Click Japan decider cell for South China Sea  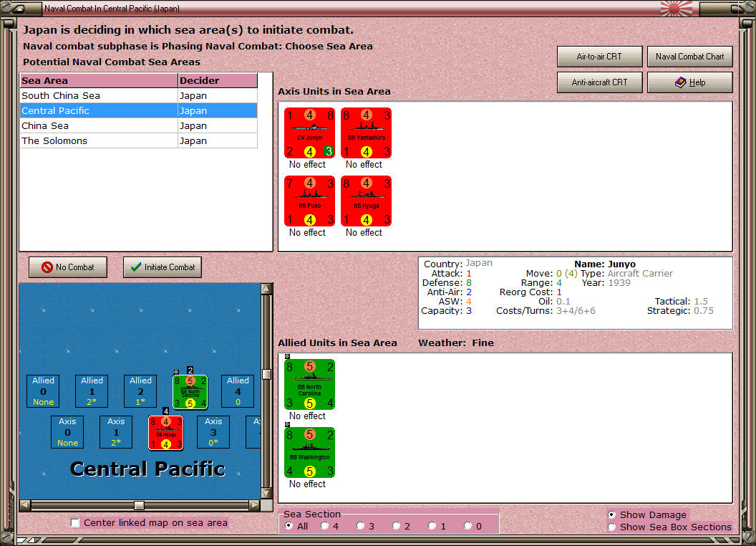coord(218,95)
